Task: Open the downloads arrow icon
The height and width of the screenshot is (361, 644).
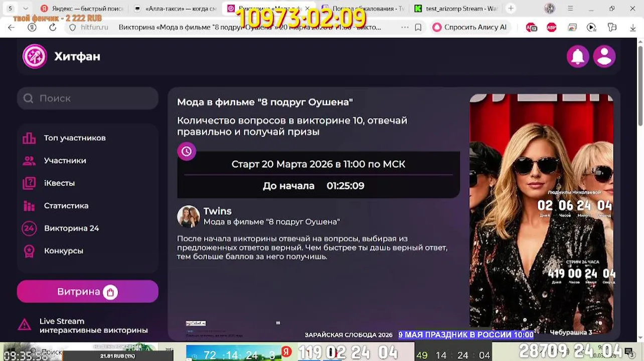Action: (632, 28)
